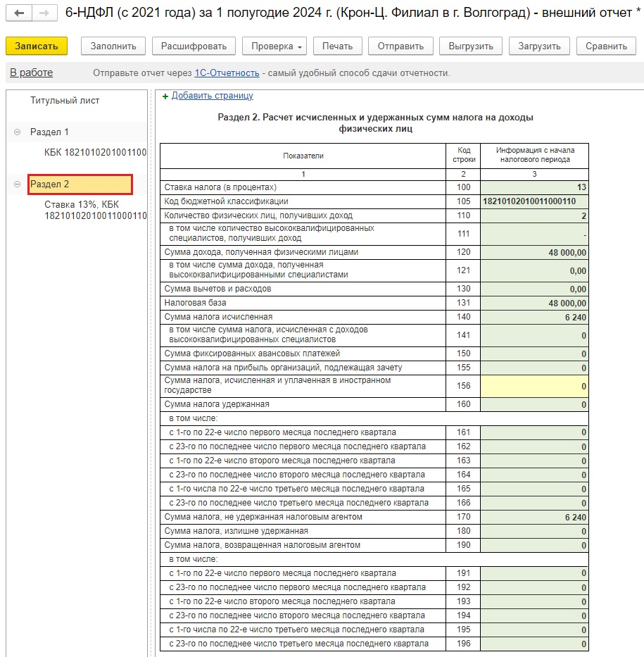Click the Сравнить button
This screenshot has height=657, width=644.
[606, 46]
